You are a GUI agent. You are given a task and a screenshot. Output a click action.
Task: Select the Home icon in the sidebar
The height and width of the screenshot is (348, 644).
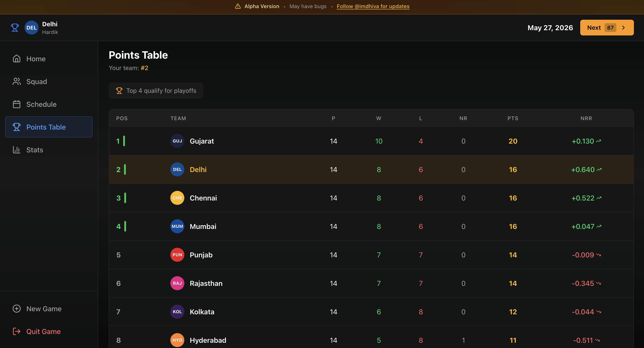(x=16, y=58)
